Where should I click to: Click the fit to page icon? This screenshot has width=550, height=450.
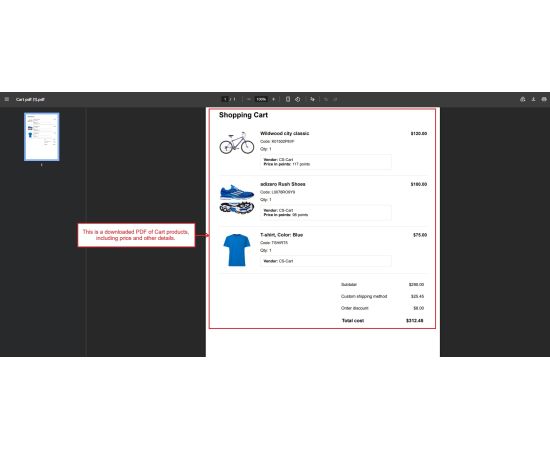pos(288,99)
